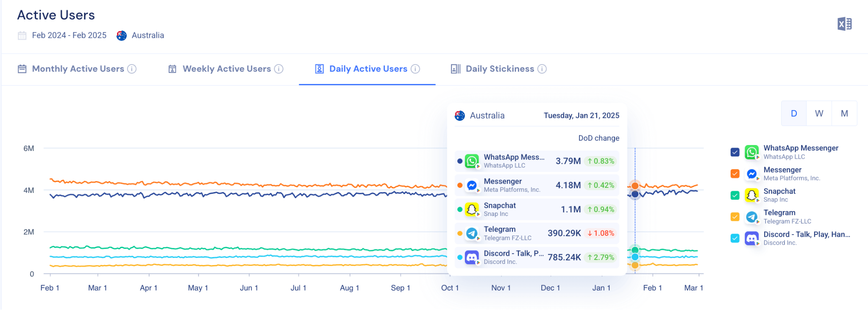The image size is (868, 310).
Task: Uncheck the Messenger series checkbox
Action: [735, 174]
